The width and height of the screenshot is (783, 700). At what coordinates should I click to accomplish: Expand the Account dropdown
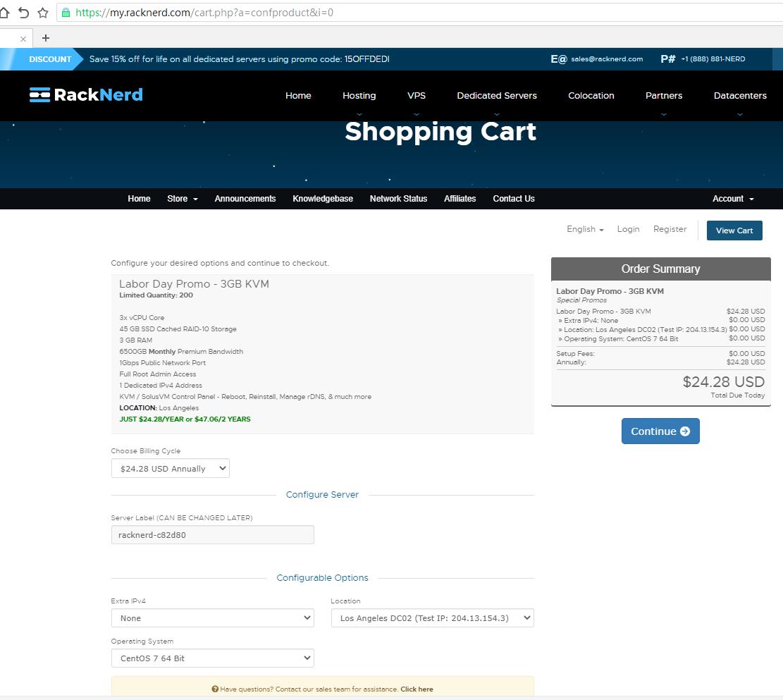733,199
